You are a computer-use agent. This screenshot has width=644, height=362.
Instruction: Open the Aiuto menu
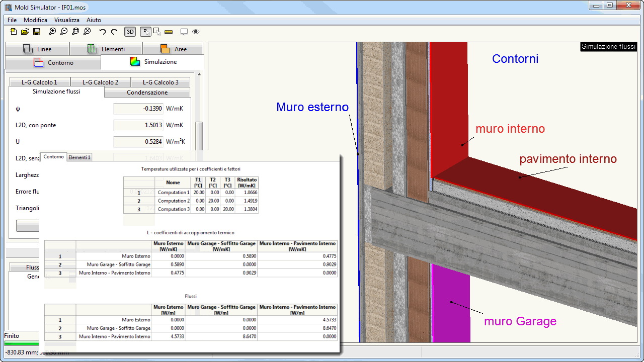pos(94,20)
